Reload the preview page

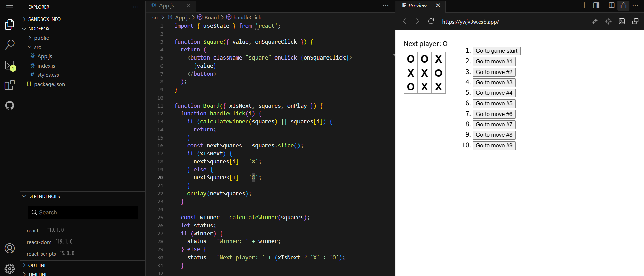tap(431, 21)
